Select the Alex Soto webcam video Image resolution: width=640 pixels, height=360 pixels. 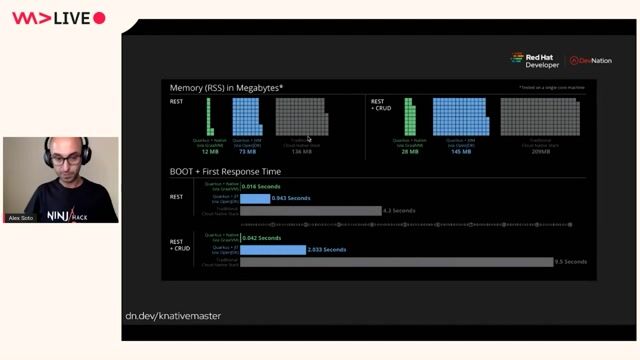coord(61,180)
